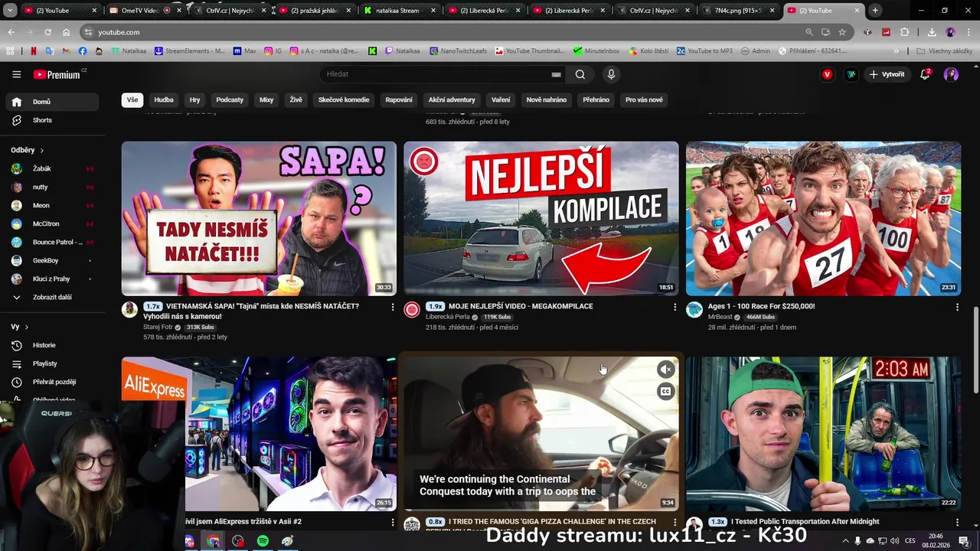Go to Domů in the sidebar
Image resolution: width=980 pixels, height=551 pixels.
[x=52, y=102]
